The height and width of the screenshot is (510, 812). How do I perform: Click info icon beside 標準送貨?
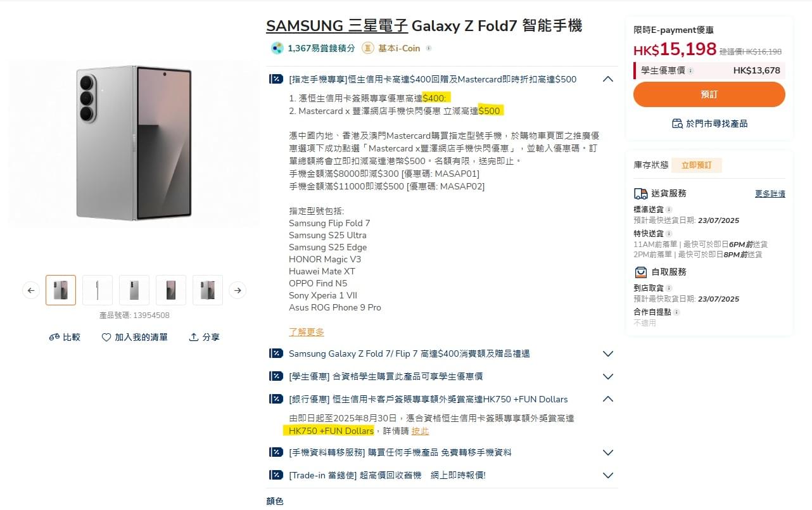669,210
